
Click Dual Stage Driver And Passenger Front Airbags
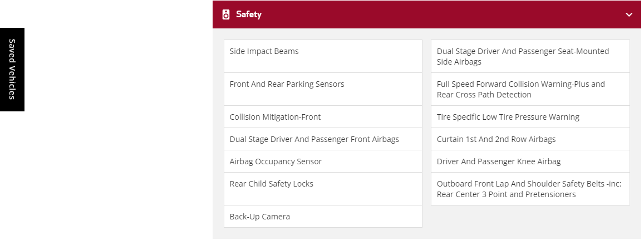click(x=314, y=139)
